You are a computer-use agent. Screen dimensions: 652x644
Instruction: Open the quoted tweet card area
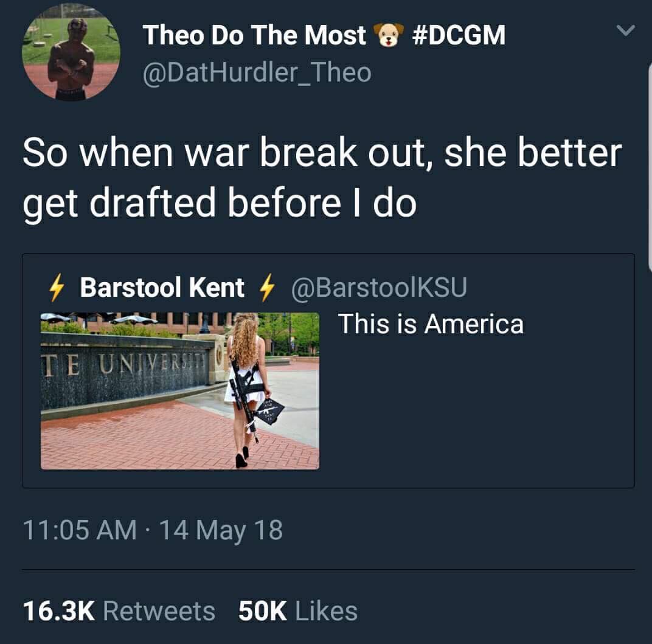tap(328, 370)
